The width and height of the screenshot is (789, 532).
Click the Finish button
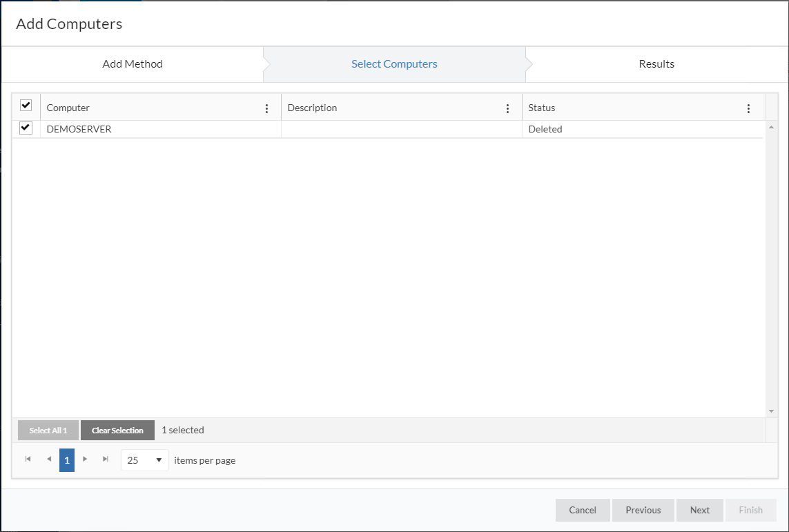(751, 510)
